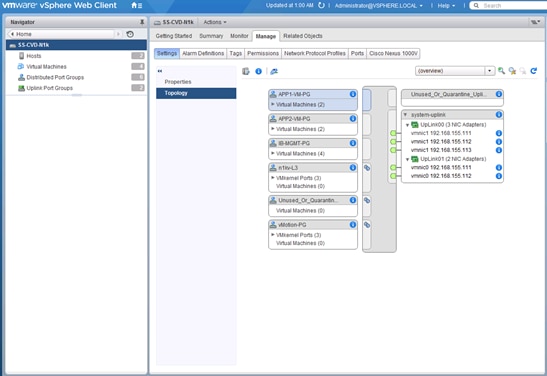Screen dimensions: 547x376
Task: Switch to the Related Objects tab
Action: (x=303, y=36)
